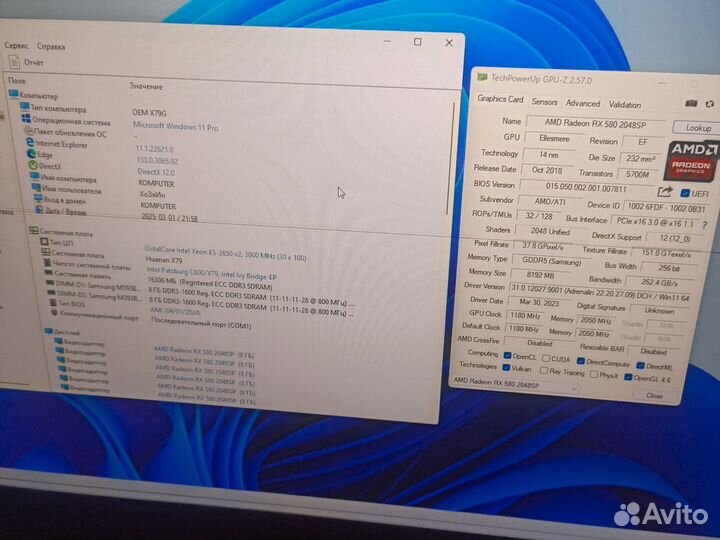Click the Чипсет системной платы icon
Viewport: 720px width, 540px height.
(47, 263)
